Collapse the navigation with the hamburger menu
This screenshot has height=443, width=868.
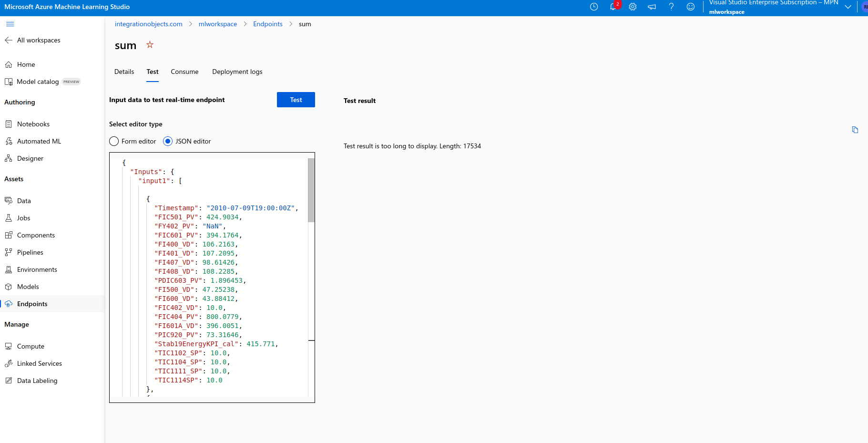pyautogui.click(x=10, y=24)
